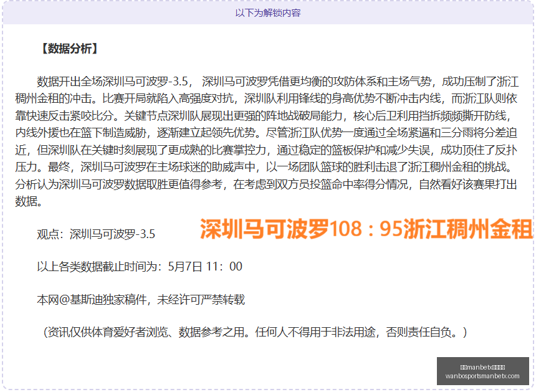Click the orange score text '深圳马可波罗108：95浙江稠州金租'

click(366, 229)
